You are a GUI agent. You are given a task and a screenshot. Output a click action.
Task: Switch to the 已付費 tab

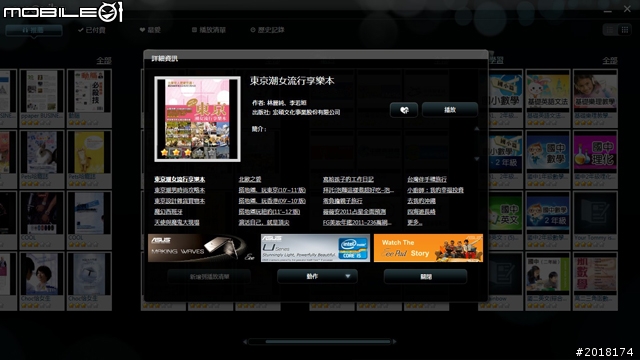click(92, 30)
